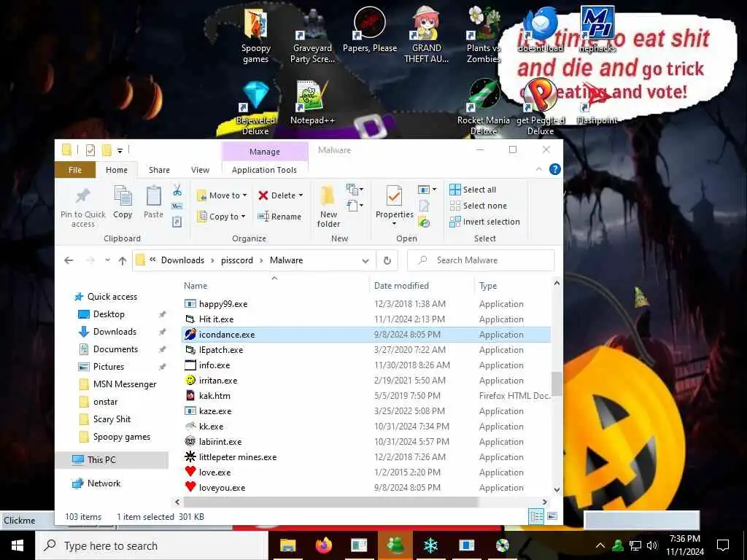
Task: Click the Help question mark icon
Action: pos(555,169)
